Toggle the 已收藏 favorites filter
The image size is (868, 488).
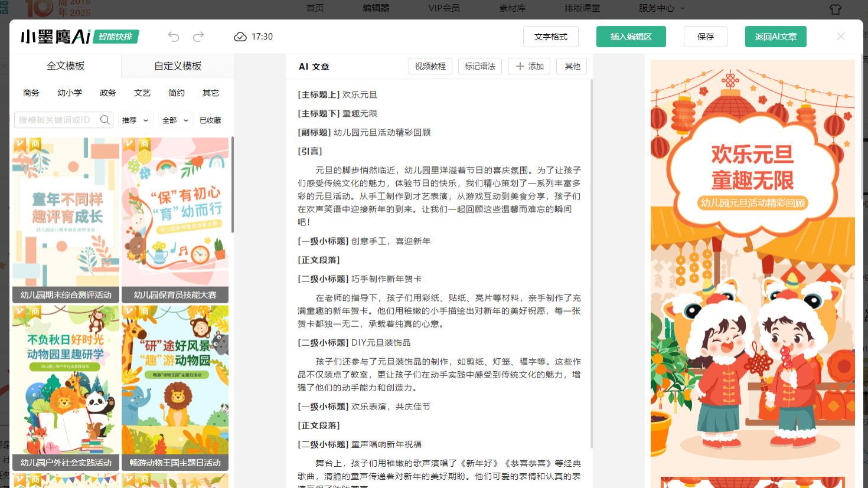(x=210, y=120)
